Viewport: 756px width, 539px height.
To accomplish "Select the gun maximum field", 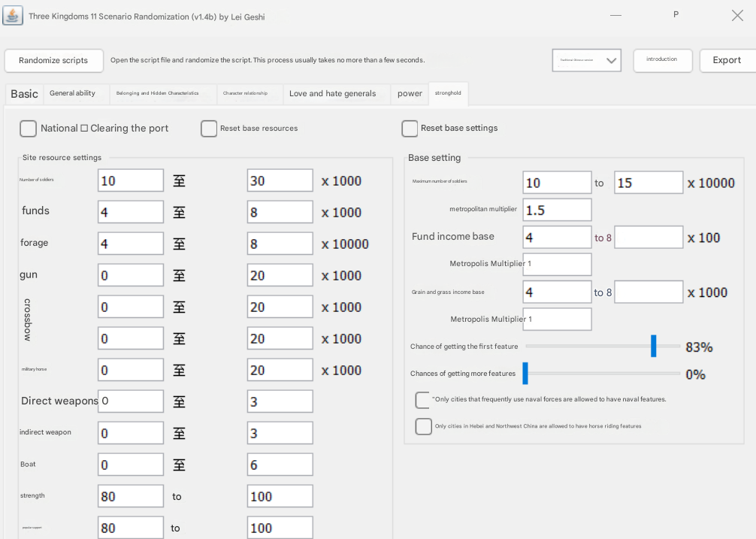I will tap(280, 275).
